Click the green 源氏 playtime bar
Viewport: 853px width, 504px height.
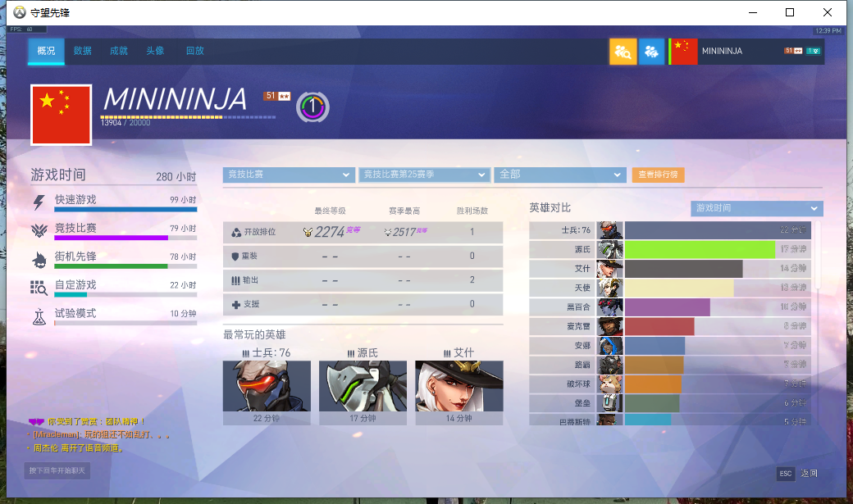(700, 250)
